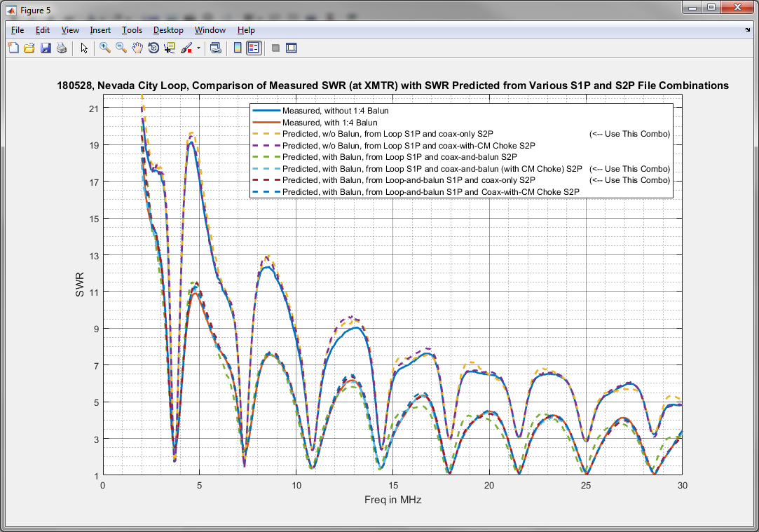Viewport: 759px width, 532px height.
Task: Click legend entry w/o Balun coax-with-CM Choke S2P
Action: click(409, 146)
